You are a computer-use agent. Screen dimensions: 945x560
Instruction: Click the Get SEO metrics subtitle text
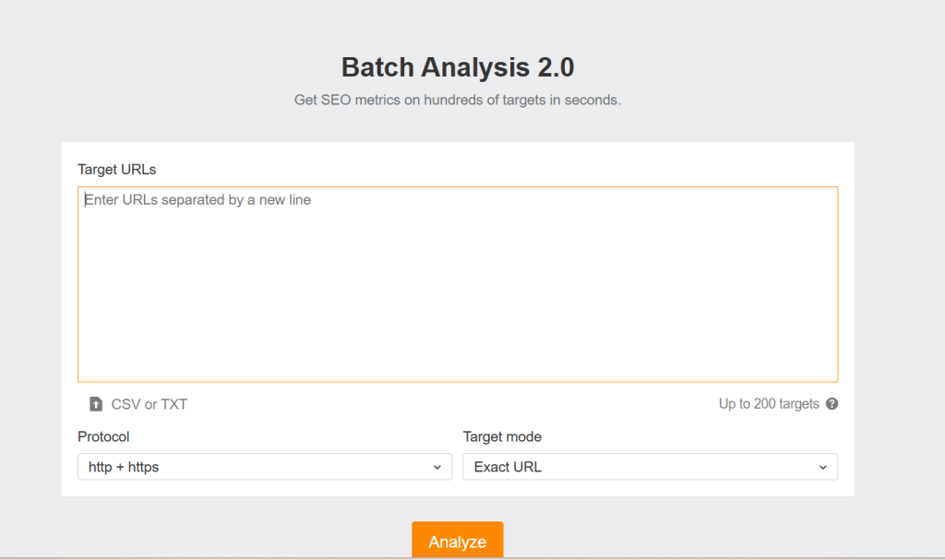458,100
